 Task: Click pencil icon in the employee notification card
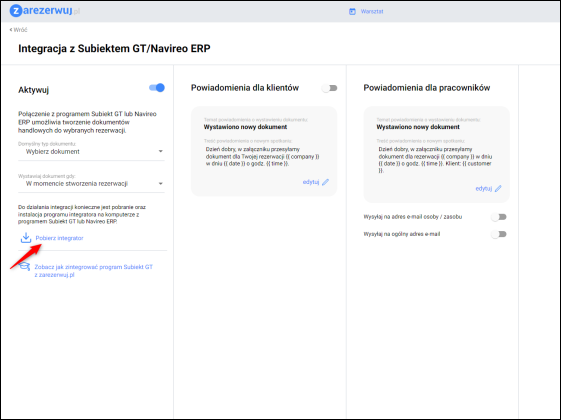tap(498, 189)
